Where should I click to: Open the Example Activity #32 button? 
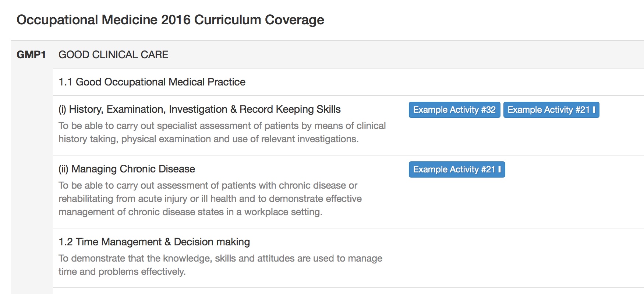tap(454, 110)
